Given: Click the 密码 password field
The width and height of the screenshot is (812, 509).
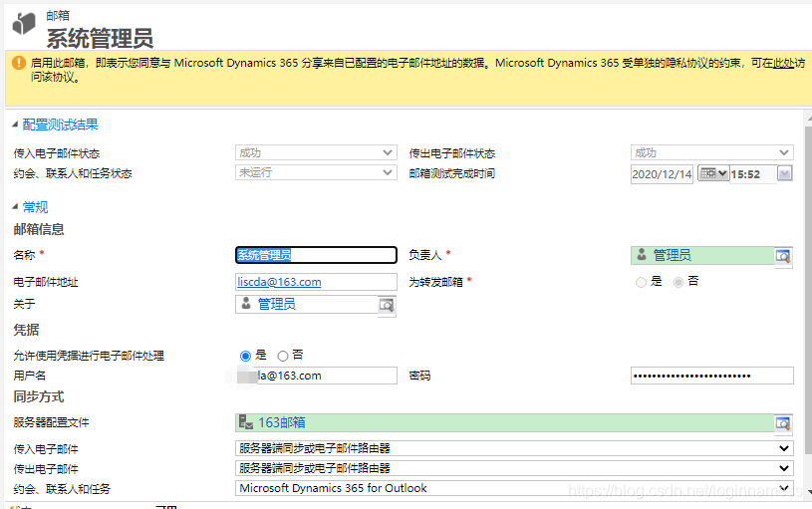Looking at the screenshot, I should 712,376.
